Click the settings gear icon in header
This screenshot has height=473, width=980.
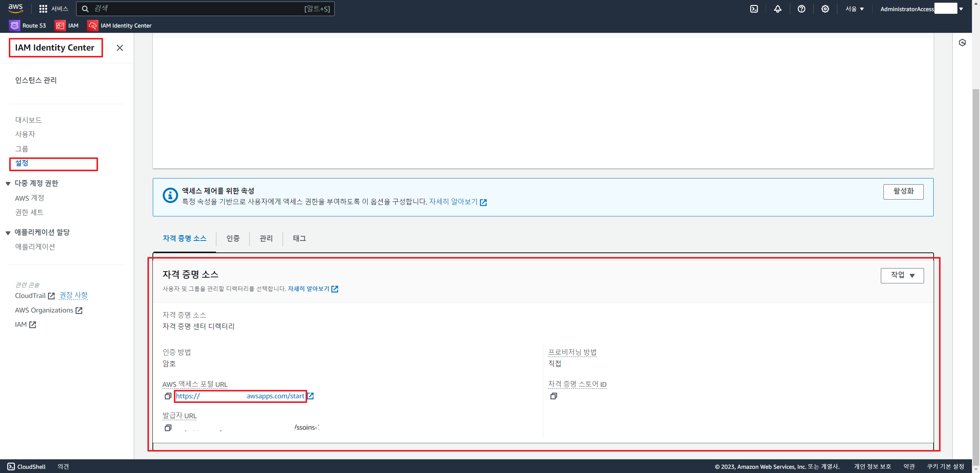(825, 9)
